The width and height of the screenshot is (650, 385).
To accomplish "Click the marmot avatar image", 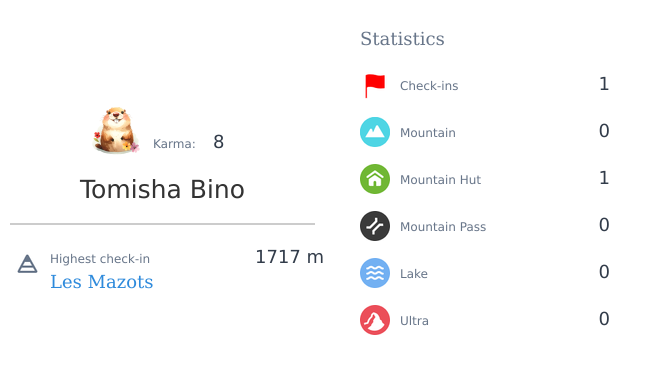I will pos(116,130).
